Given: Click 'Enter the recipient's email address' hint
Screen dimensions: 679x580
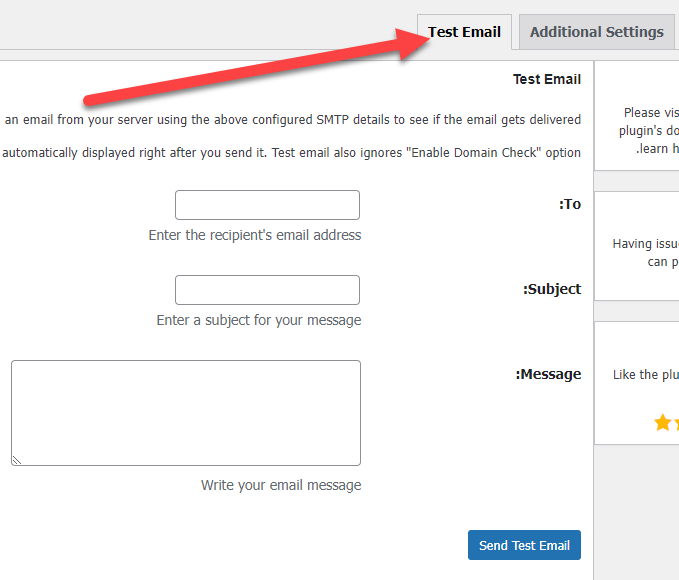Looking at the screenshot, I should pos(255,235).
